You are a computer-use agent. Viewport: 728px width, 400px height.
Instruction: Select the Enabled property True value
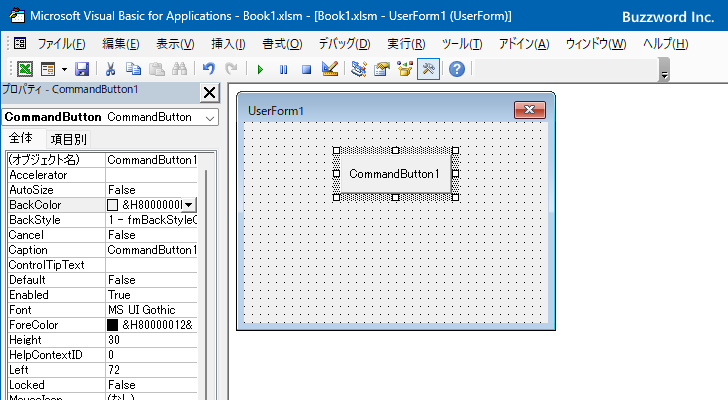click(x=151, y=295)
